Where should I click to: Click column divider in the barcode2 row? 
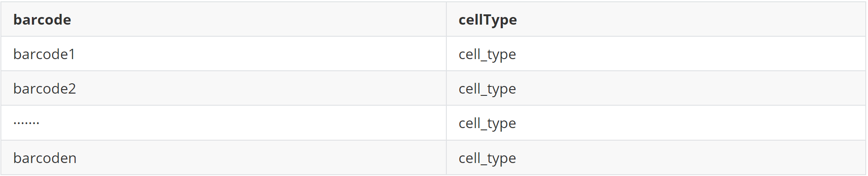[446, 88]
